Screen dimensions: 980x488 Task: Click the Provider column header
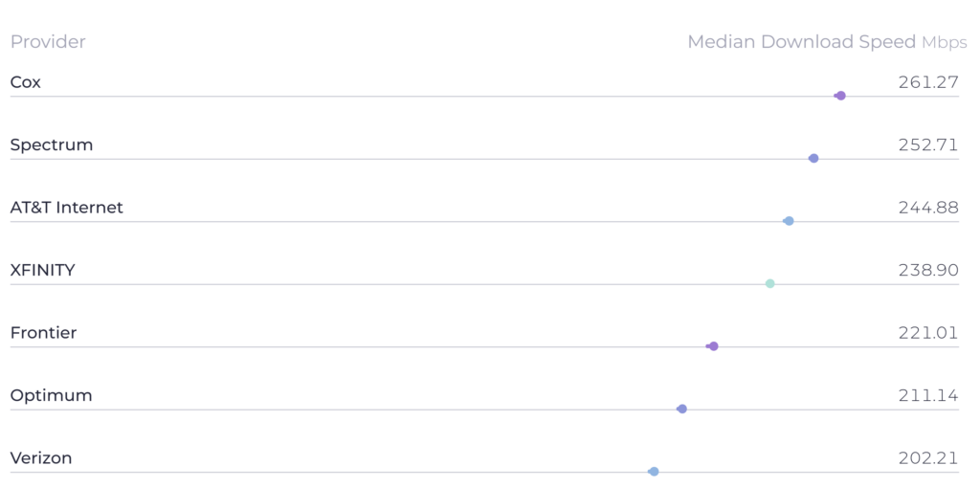[x=48, y=42]
